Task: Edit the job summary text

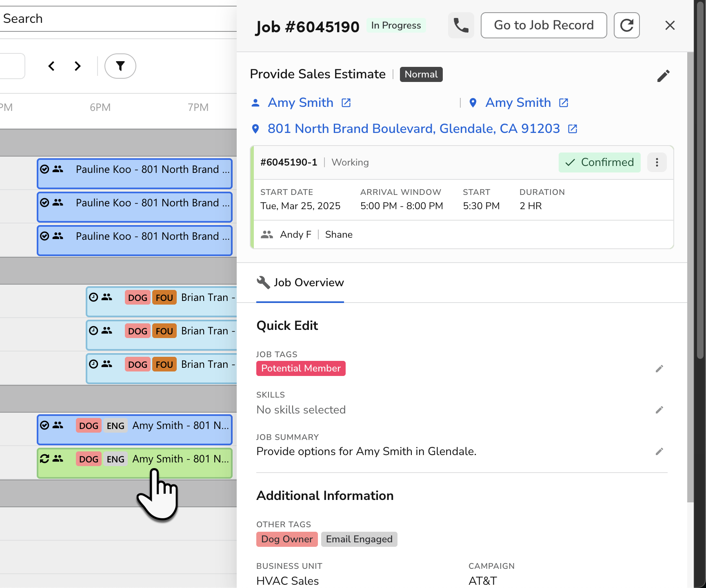Action: [x=659, y=451]
